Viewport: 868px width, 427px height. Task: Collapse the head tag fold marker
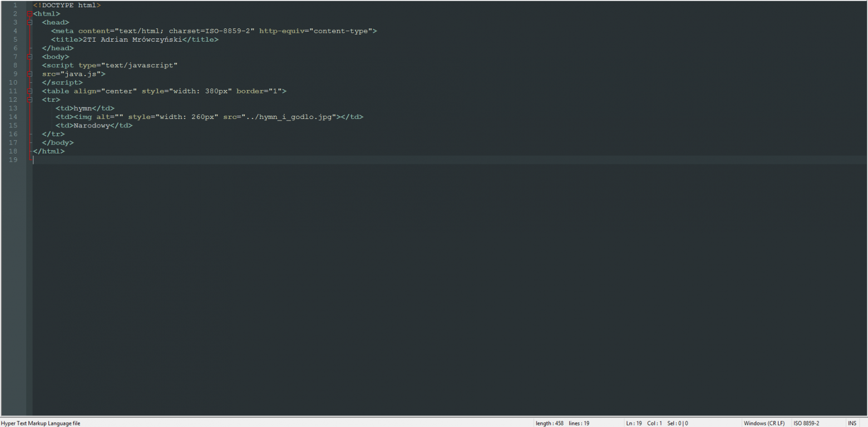(x=29, y=22)
